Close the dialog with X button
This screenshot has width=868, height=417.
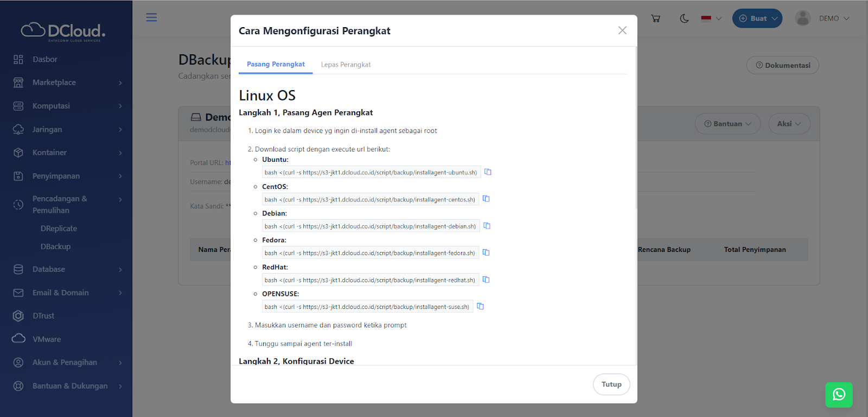[x=622, y=30]
